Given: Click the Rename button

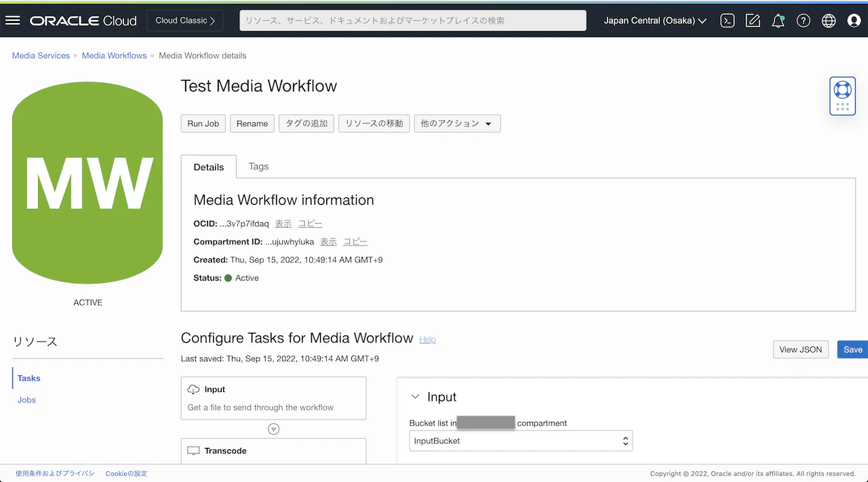Looking at the screenshot, I should 252,123.
